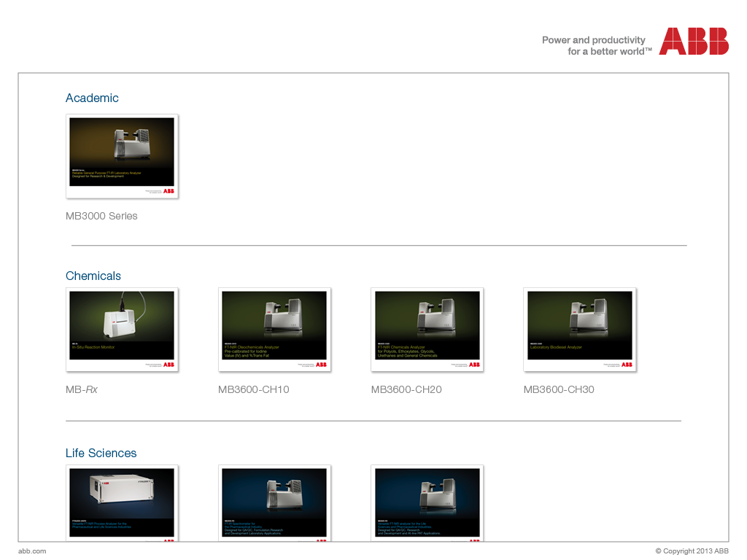Open the MB3600-CH10 oleochemicals analyzer thumbnail
The width and height of the screenshot is (747, 560).
tap(274, 330)
